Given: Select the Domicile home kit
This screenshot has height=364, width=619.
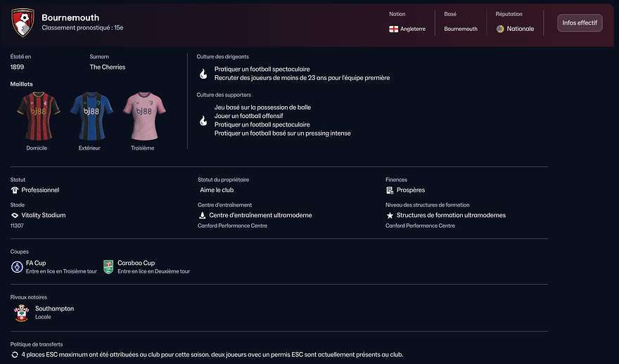Looking at the screenshot, I should coord(37,115).
